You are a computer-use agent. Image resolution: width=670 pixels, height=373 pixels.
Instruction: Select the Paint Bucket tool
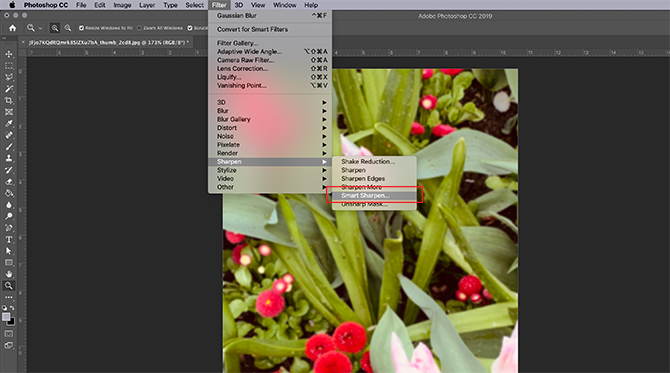(x=9, y=193)
